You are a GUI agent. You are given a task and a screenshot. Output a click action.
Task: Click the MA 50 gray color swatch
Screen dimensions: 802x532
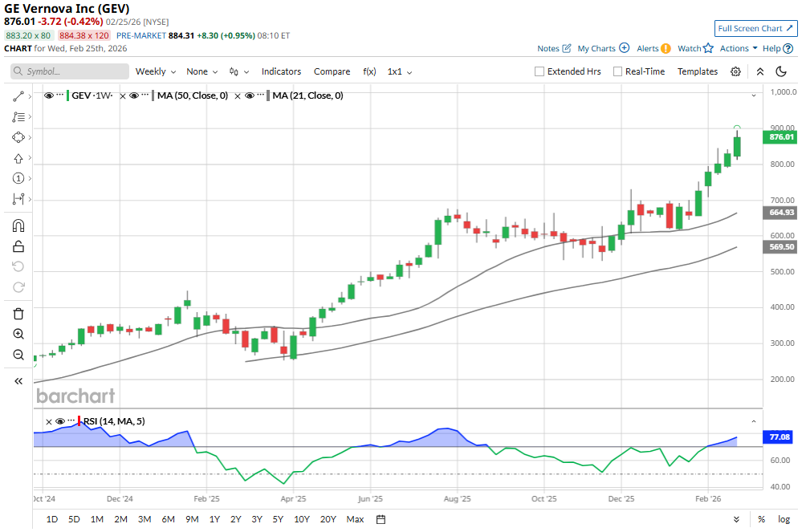(x=153, y=95)
